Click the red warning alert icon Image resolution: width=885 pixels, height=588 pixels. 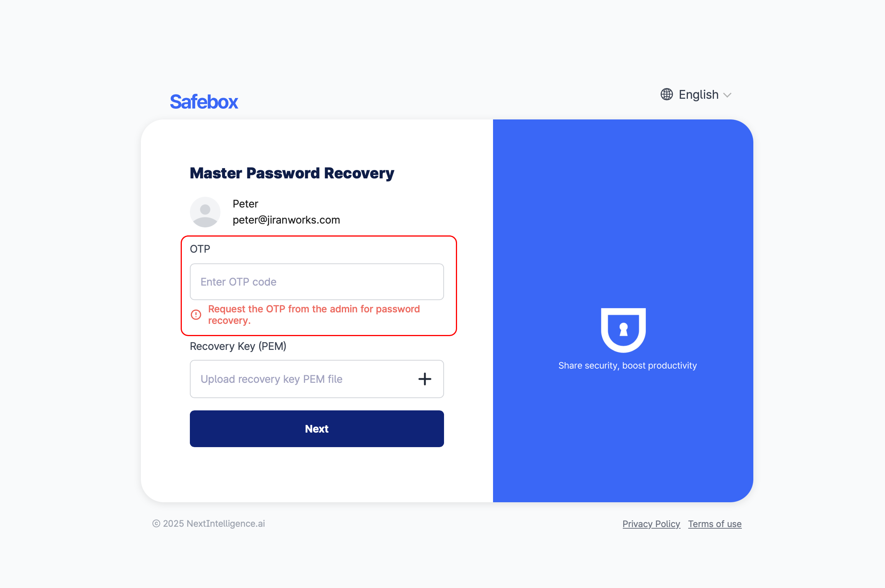tap(196, 315)
